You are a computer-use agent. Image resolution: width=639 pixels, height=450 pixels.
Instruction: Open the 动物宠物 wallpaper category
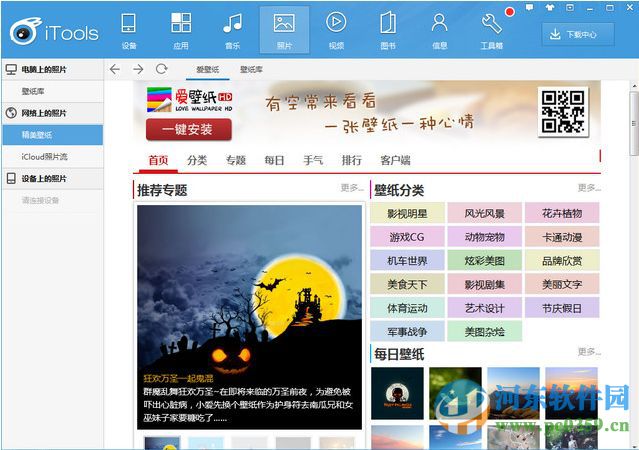(x=485, y=237)
